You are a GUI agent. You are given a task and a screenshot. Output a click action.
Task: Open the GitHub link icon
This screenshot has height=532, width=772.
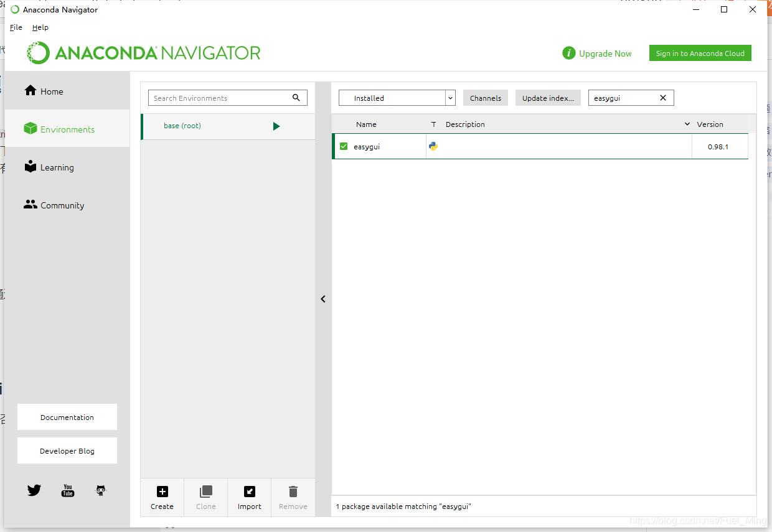(x=101, y=490)
